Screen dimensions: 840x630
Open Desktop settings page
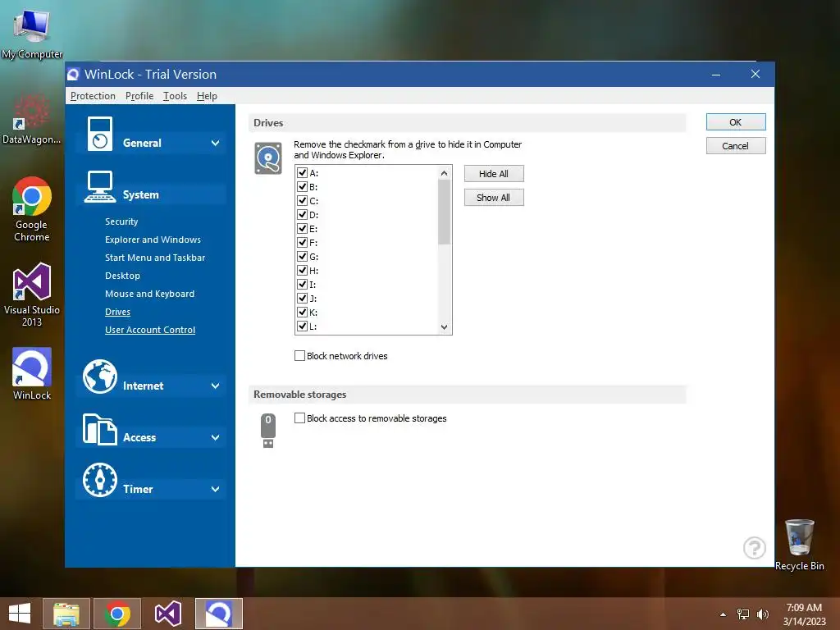(122, 276)
